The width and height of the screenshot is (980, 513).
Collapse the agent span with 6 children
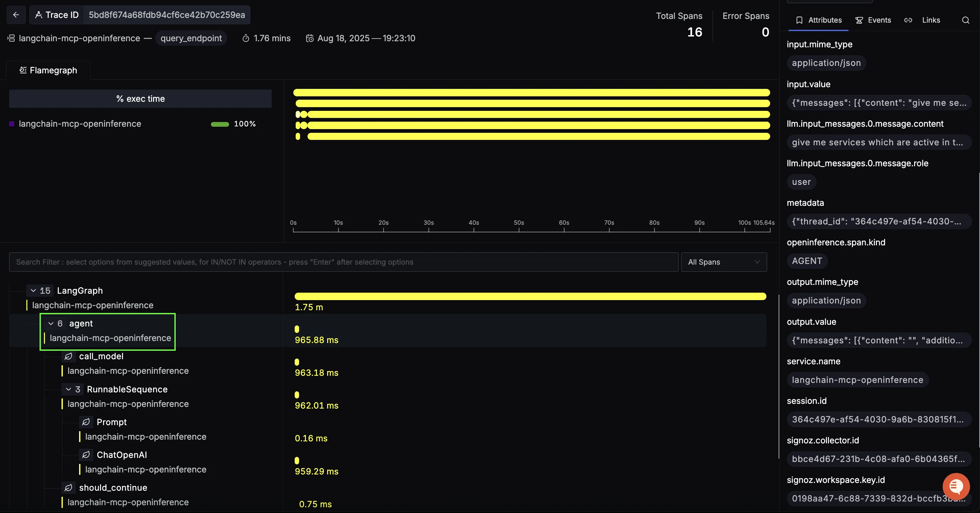(51, 323)
